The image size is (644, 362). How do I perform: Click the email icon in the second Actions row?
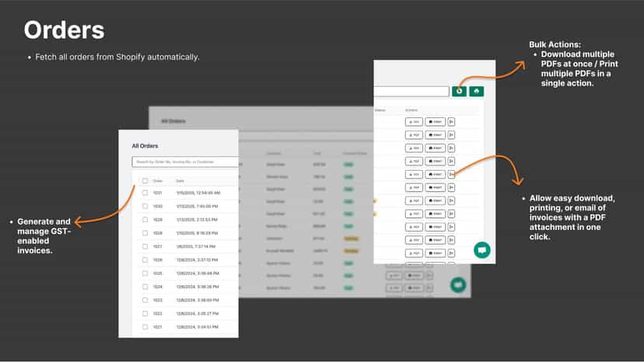451,135
